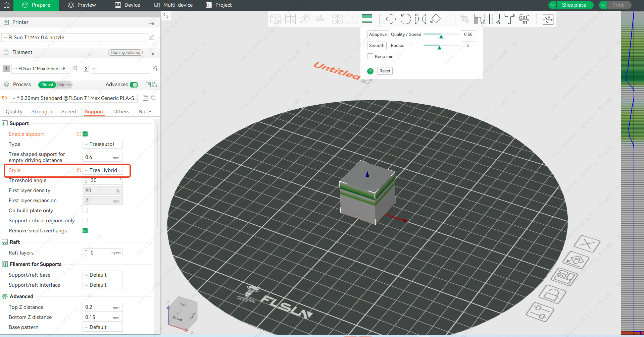Screen dimensions: 644x337
Task: Select the Mesh boolean tool
Action: 465,19
